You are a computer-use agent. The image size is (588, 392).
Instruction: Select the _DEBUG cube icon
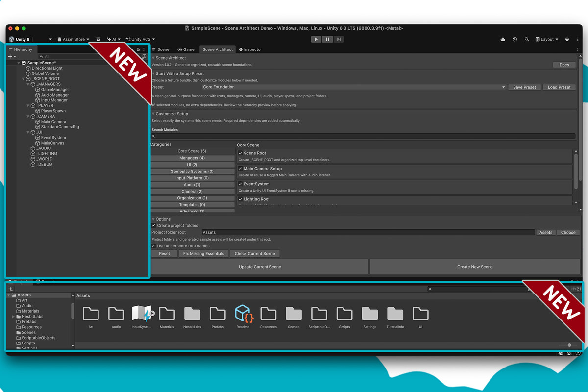pyautogui.click(x=33, y=164)
